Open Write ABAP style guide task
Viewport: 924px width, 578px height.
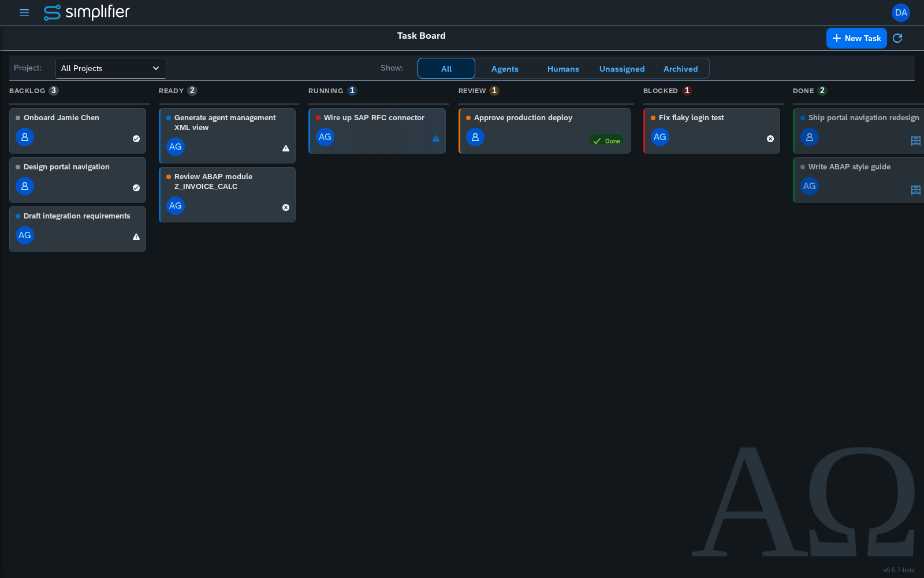[859, 180]
